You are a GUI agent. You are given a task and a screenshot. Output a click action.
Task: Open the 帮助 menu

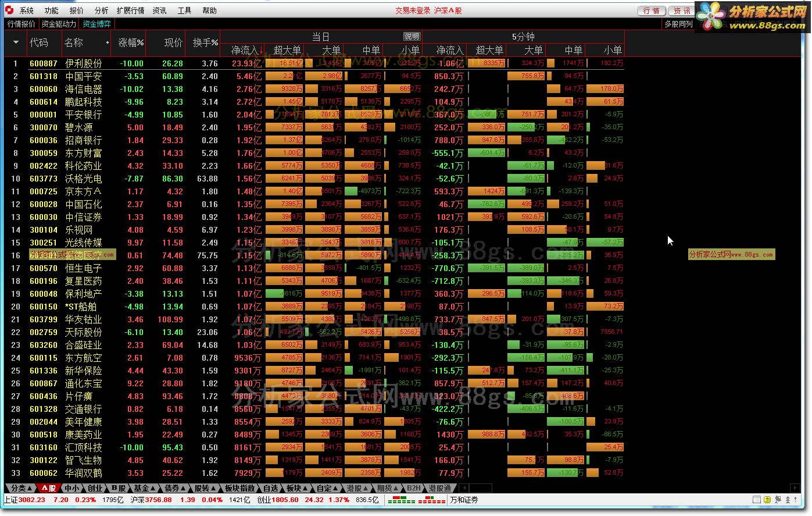(209, 10)
